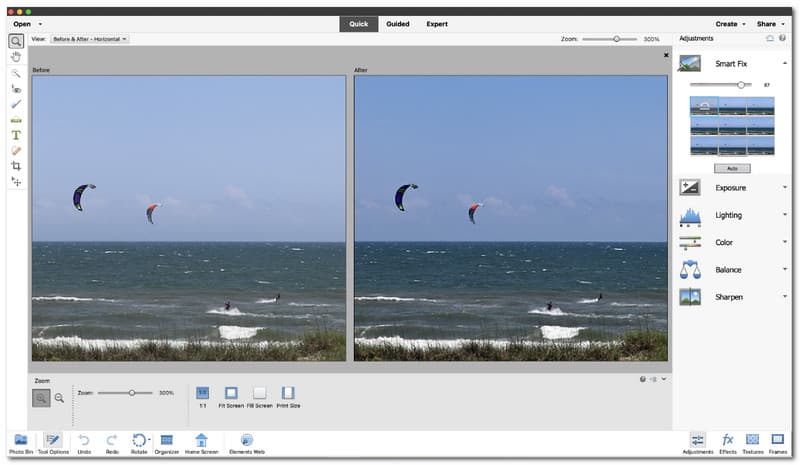Select the first Smart Fix preset thumbnail

tap(704, 107)
